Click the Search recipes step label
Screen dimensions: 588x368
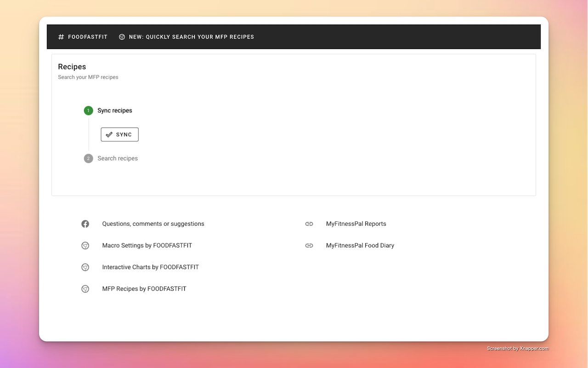118,158
